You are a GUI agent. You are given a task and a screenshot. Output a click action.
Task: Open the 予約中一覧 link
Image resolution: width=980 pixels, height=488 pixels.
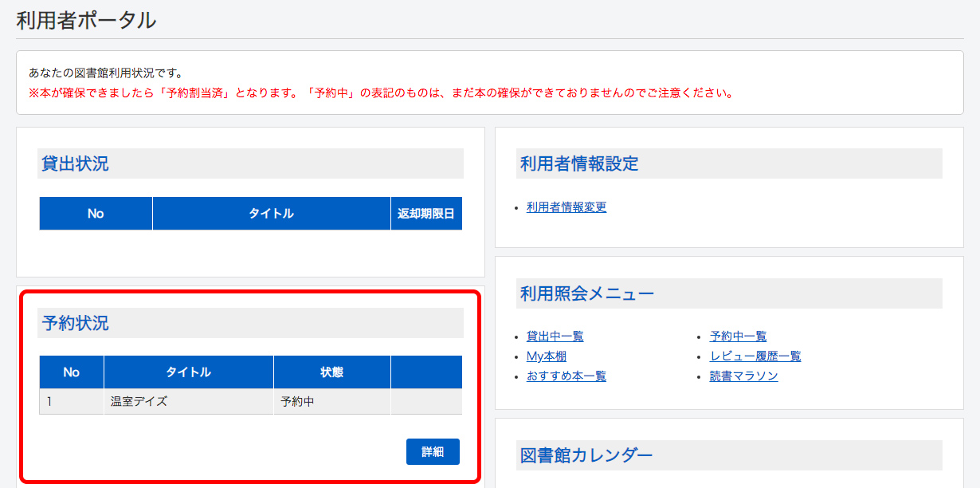pos(738,336)
